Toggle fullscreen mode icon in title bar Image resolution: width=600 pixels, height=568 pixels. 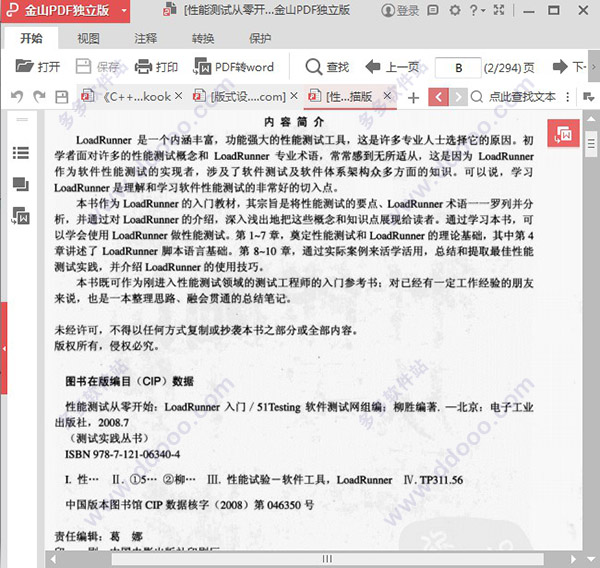pyautogui.click(x=499, y=10)
